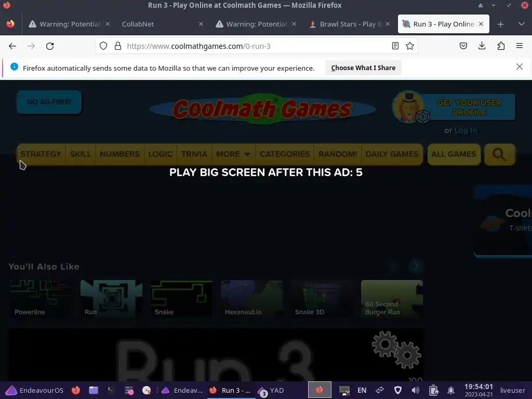Open the extensions puzzle icon
This screenshot has width=532, height=399.
[501, 46]
